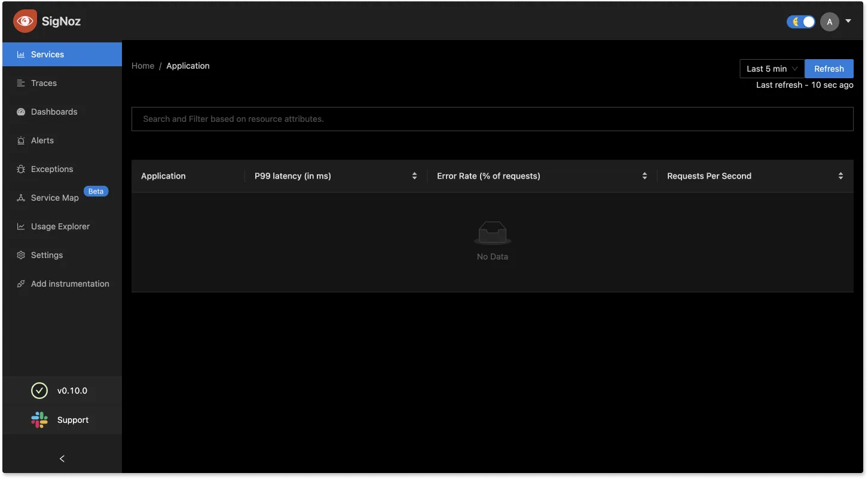Open the Last 5 min time range dropdown
The image size is (868, 479).
point(772,69)
